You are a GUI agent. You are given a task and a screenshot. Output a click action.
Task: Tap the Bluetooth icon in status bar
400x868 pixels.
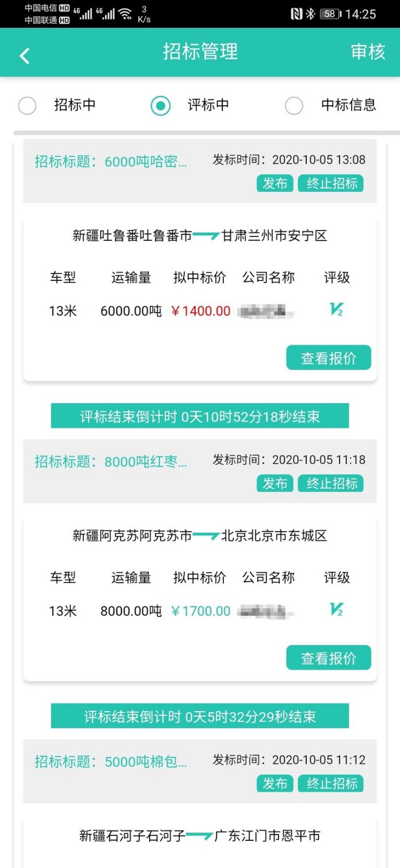[310, 14]
